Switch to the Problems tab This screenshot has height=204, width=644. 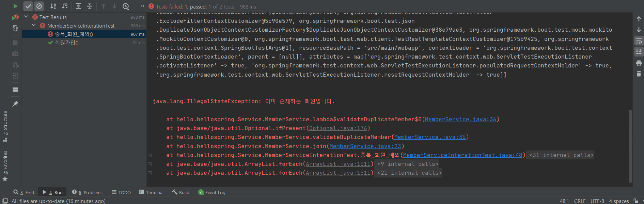87,192
